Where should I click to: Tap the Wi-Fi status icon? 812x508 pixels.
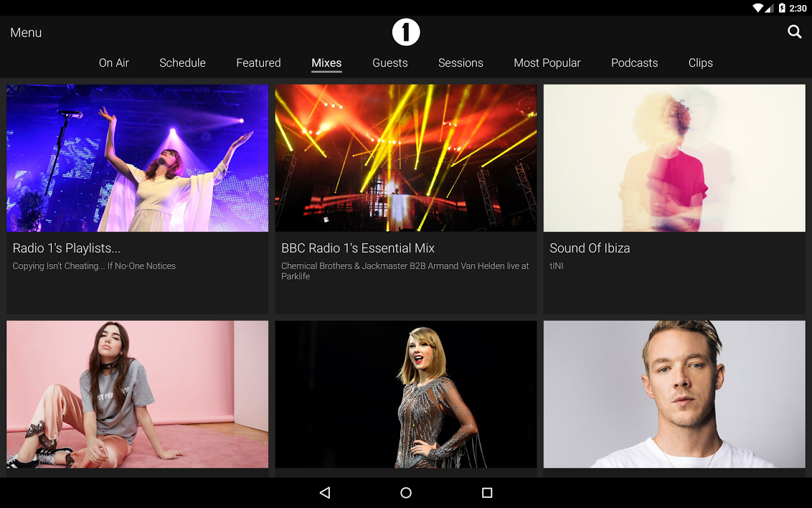point(758,8)
